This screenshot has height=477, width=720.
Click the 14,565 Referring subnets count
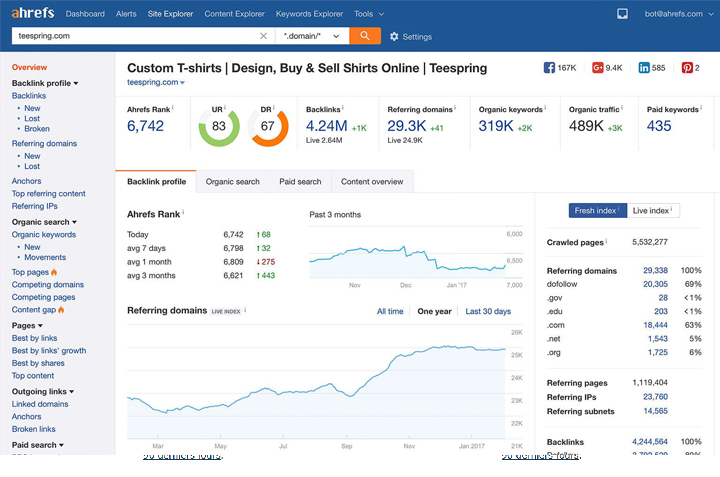click(655, 411)
